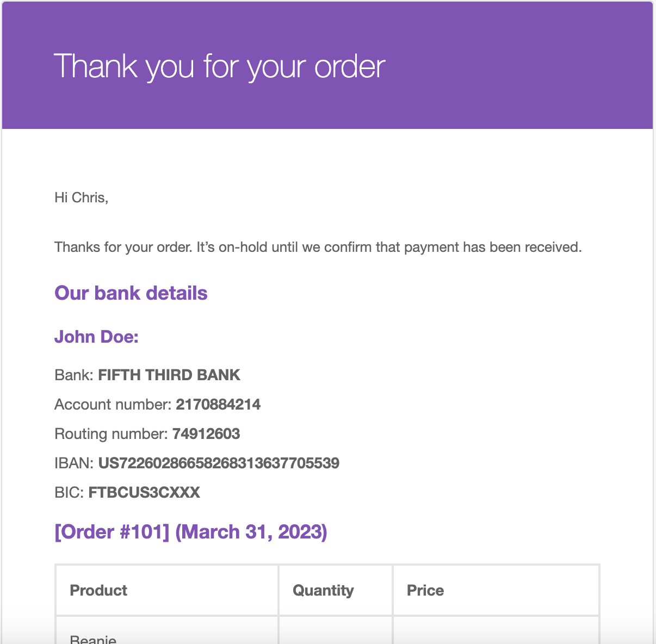
Task: Click the account number 2170884214
Action: click(x=218, y=405)
